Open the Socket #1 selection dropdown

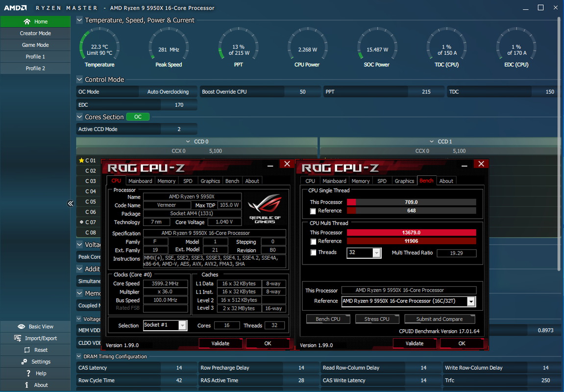pyautogui.click(x=182, y=325)
